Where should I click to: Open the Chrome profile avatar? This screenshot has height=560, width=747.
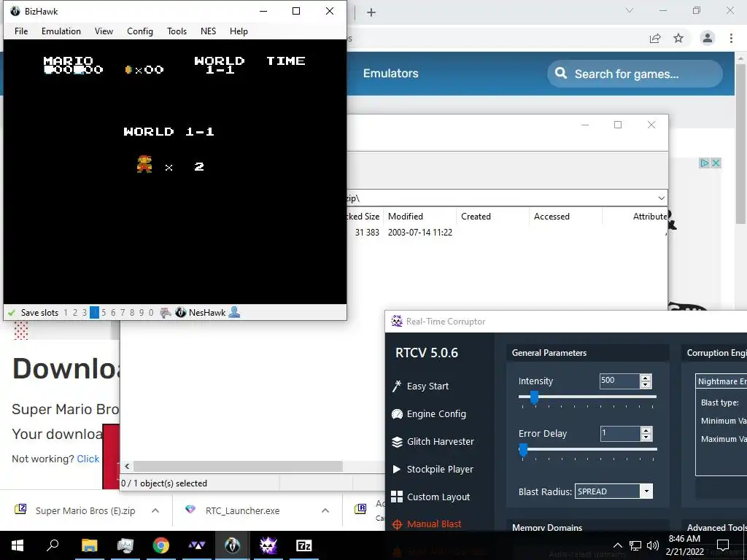(708, 38)
